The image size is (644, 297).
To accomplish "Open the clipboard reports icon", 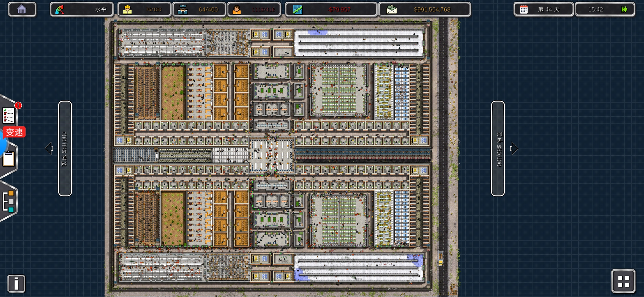I will click(x=9, y=159).
